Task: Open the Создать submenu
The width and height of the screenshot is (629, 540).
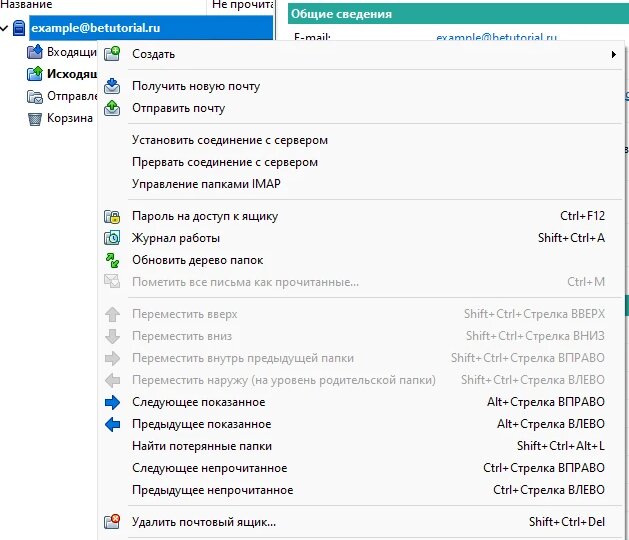Action: tap(361, 54)
